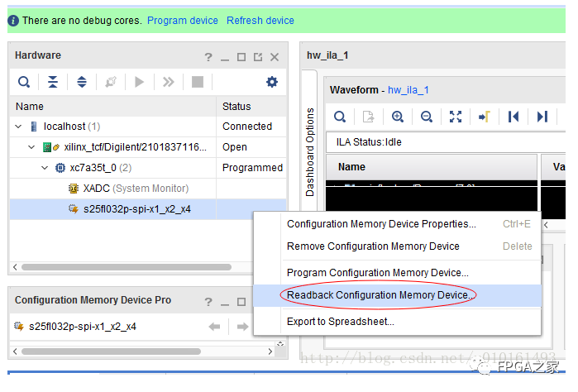The width and height of the screenshot is (578, 392).
Task: Open search in Hardware panel toolbar
Action: (x=24, y=82)
